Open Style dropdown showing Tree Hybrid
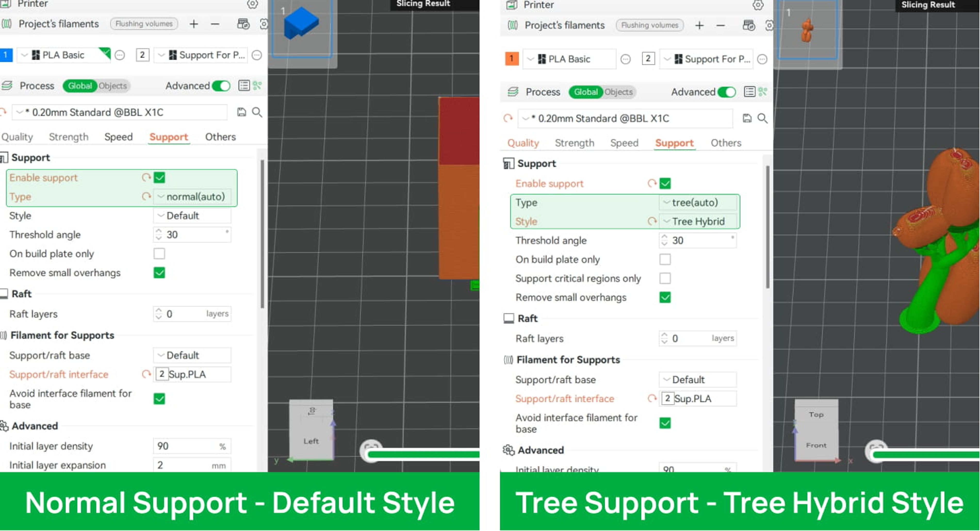980x531 pixels. click(x=698, y=221)
